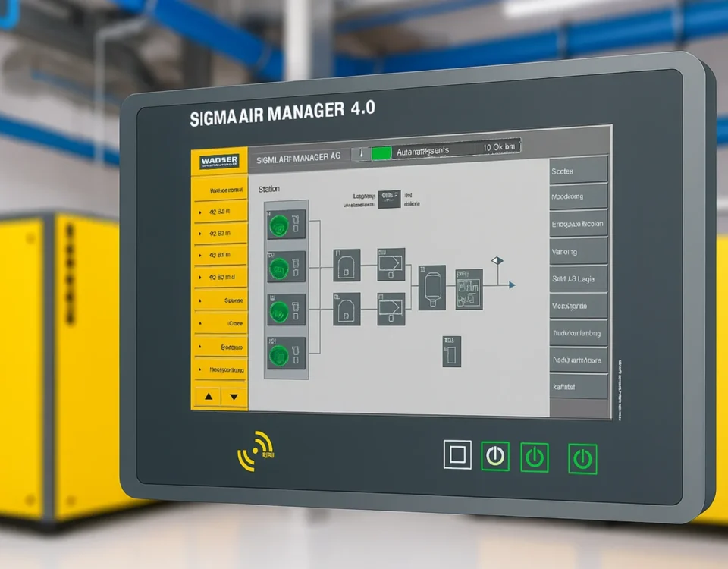
Task: Click the topmost green compressor icon
Action: 280,224
